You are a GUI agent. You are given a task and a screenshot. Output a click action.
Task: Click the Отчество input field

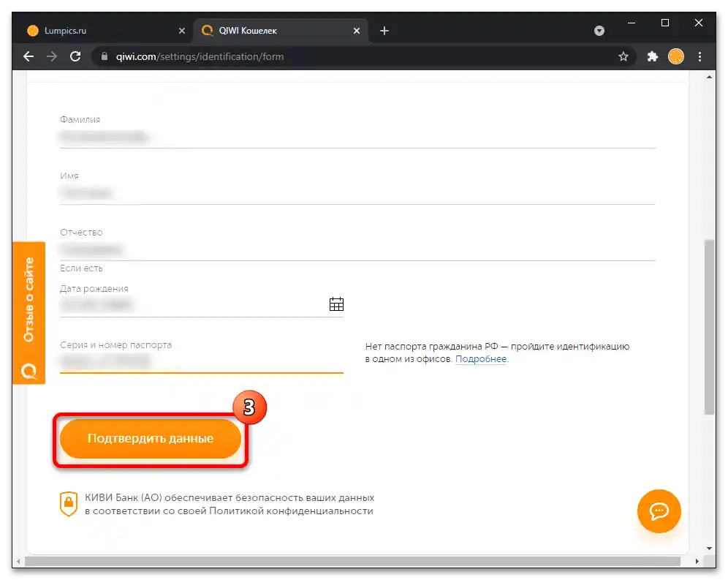tap(357, 249)
